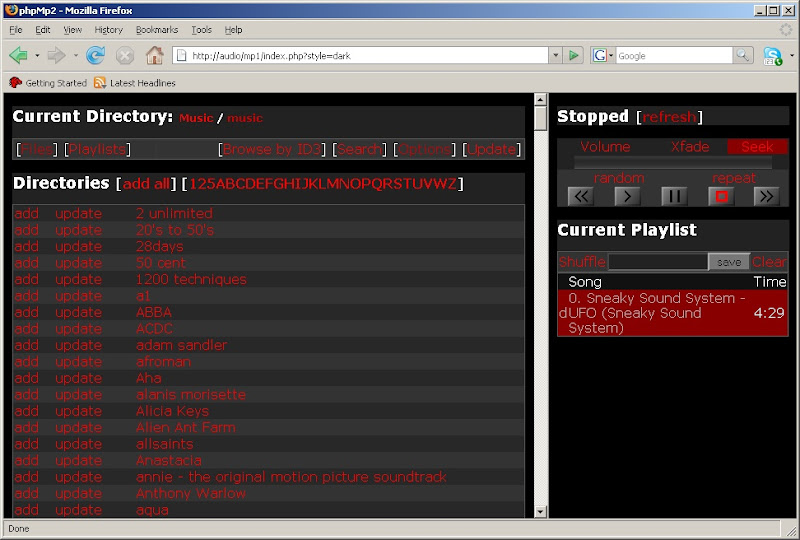The height and width of the screenshot is (540, 800).
Task: Open the Forward history dropdown arrow
Action: pyautogui.click(x=76, y=55)
